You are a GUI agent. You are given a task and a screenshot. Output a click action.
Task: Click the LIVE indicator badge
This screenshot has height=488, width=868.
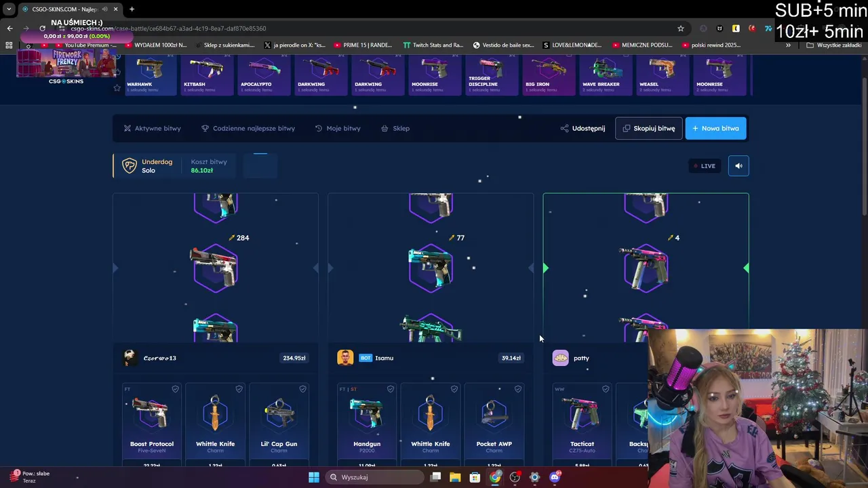pyautogui.click(x=704, y=166)
